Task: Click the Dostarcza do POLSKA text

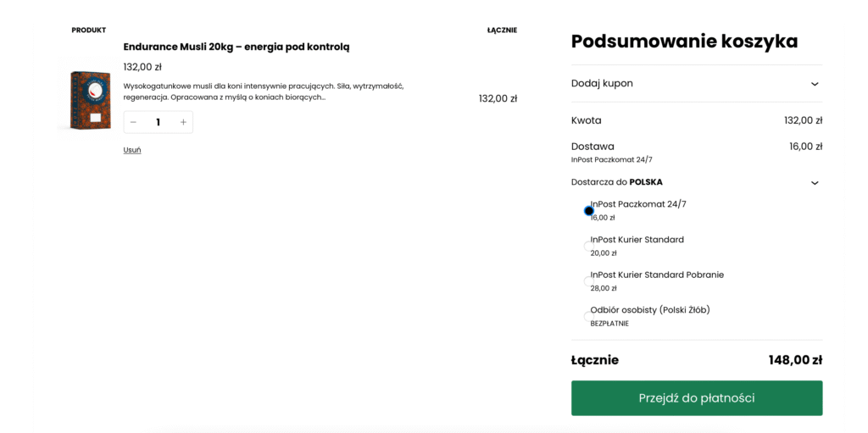Action: pyautogui.click(x=617, y=182)
